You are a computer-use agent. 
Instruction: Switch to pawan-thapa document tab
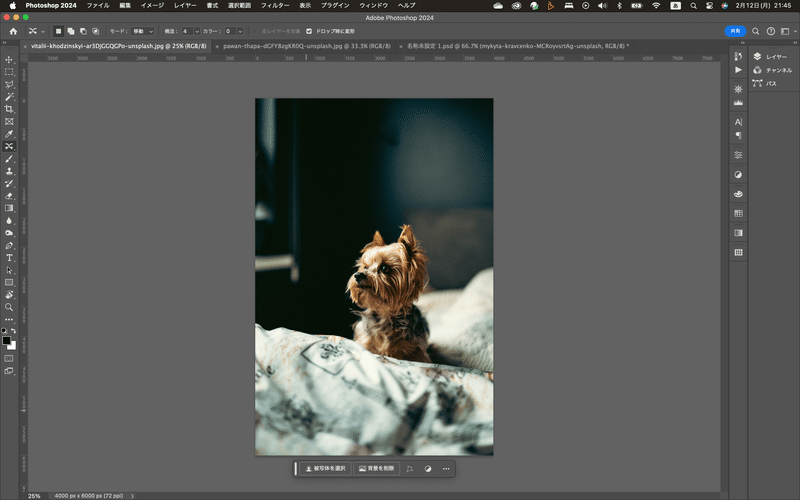tap(307, 46)
